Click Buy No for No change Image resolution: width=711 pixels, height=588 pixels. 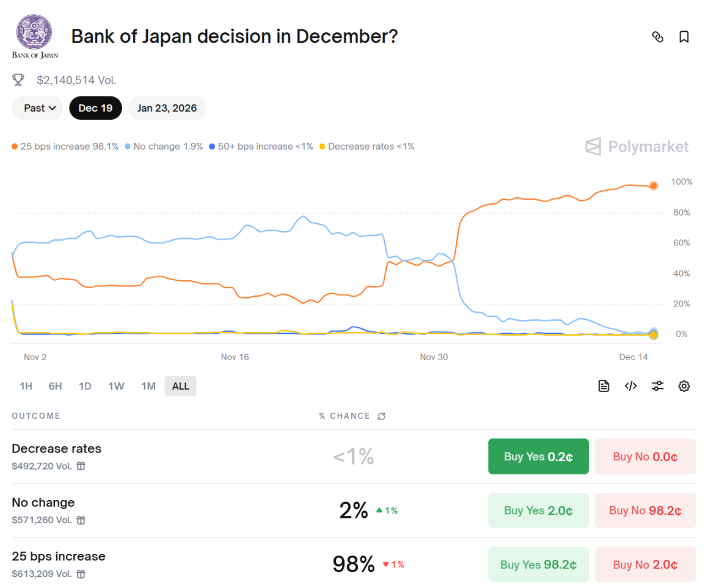pos(645,510)
